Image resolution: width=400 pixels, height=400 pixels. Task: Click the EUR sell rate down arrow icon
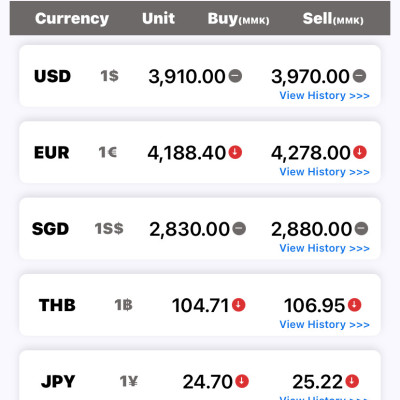(360, 152)
